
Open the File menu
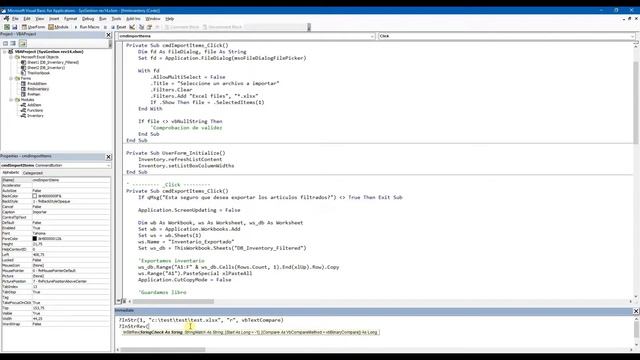click(15, 19)
